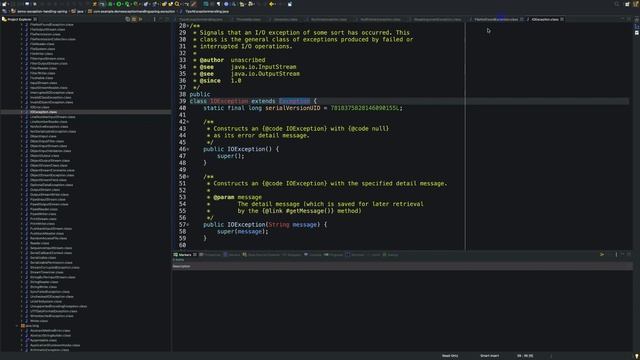This screenshot has height=360, width=640.
Task: Click the New file toolbar icon
Action: tap(5, 4)
